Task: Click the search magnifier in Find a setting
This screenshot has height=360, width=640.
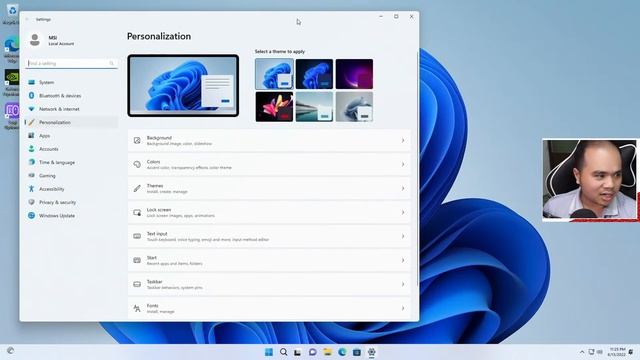Action: (111, 63)
